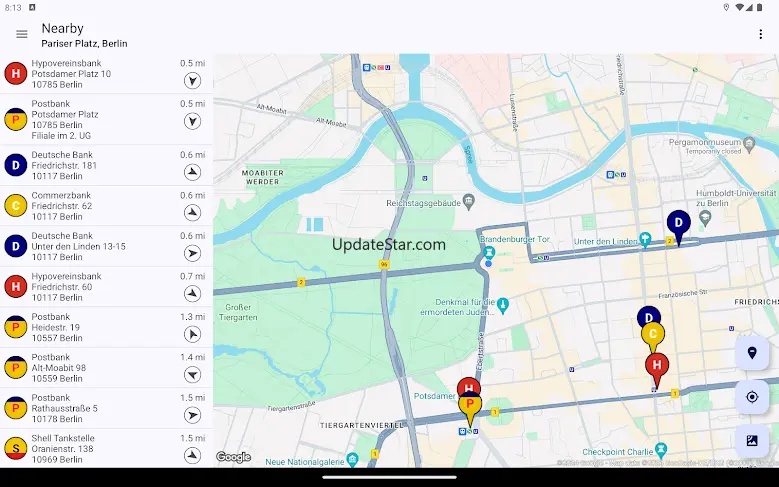The image size is (779, 487).
Task: Select Hypovereinsbank Friedrichstr. 60 list item
Action: 106,287
